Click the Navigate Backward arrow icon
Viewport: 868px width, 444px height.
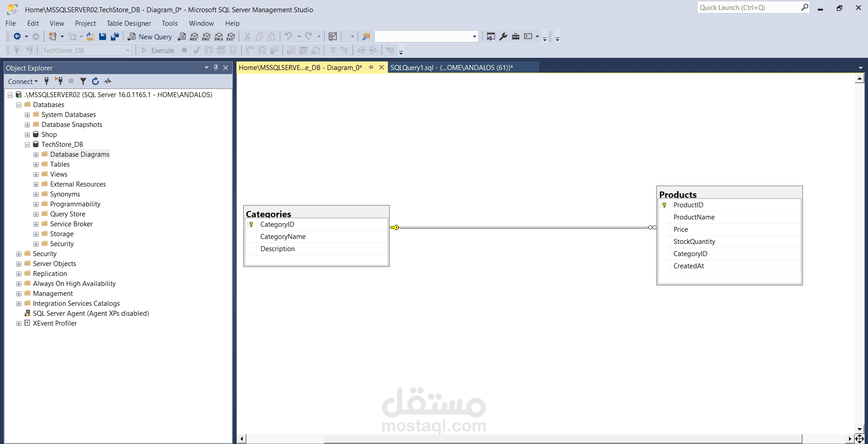click(x=17, y=37)
